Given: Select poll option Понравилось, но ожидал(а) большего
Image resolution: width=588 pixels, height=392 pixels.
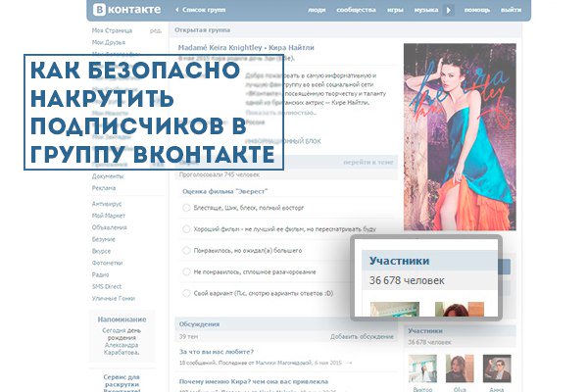Looking at the screenshot, I should (x=186, y=250).
